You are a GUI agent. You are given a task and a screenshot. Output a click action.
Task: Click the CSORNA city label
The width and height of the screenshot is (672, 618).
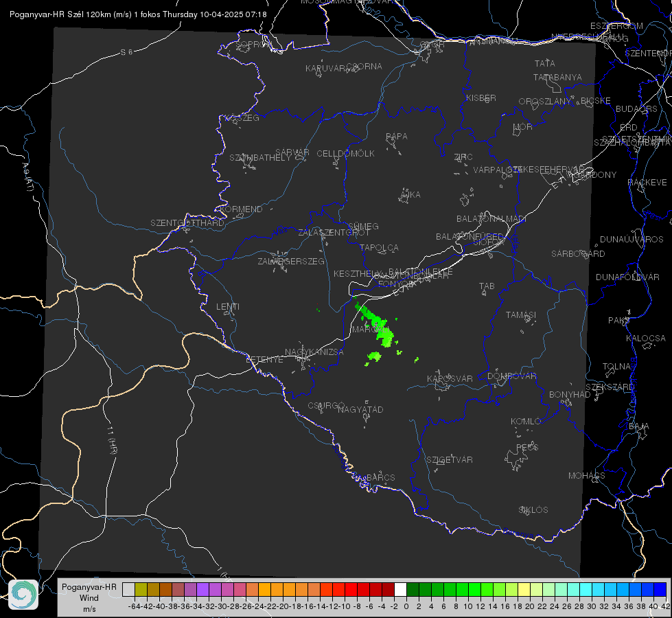pos(364,67)
